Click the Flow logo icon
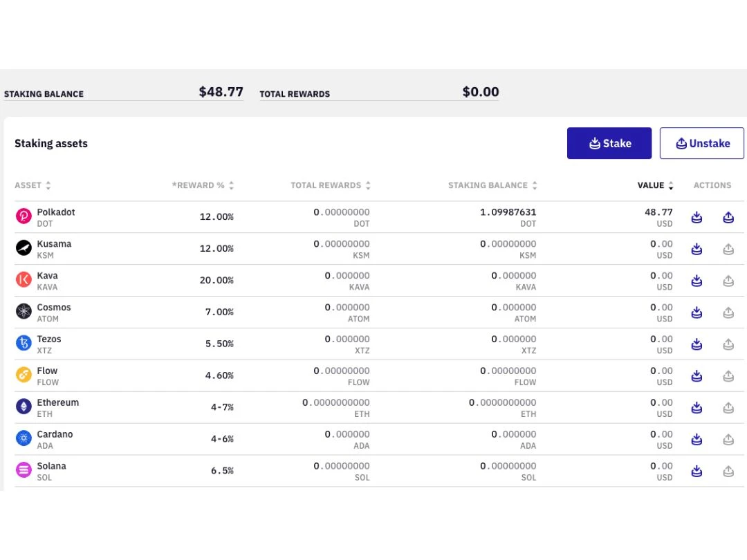 [24, 375]
